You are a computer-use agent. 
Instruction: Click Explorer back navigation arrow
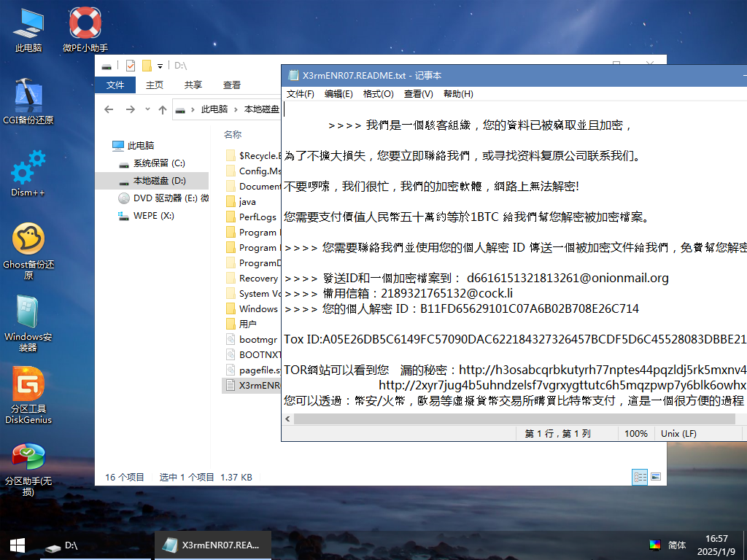(109, 109)
